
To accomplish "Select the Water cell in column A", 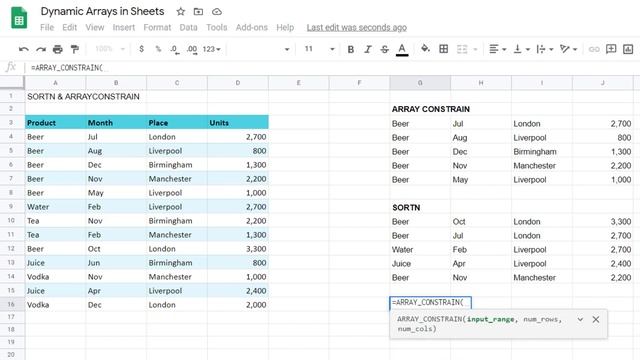I will tap(55, 207).
